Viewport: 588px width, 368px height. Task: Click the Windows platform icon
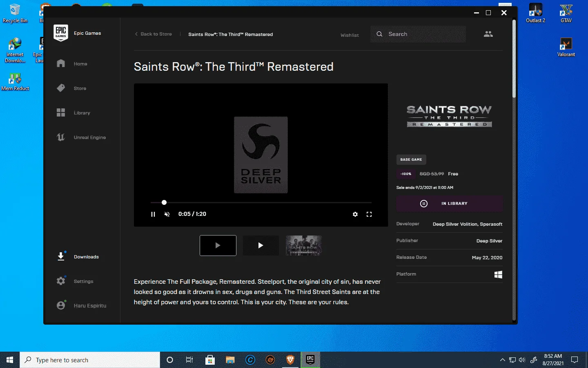pos(498,274)
